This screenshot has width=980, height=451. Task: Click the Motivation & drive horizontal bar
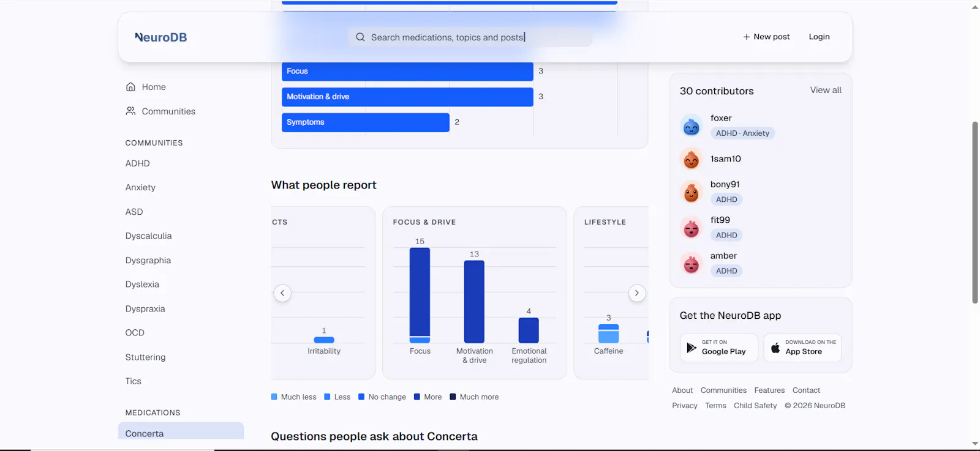[x=407, y=97]
